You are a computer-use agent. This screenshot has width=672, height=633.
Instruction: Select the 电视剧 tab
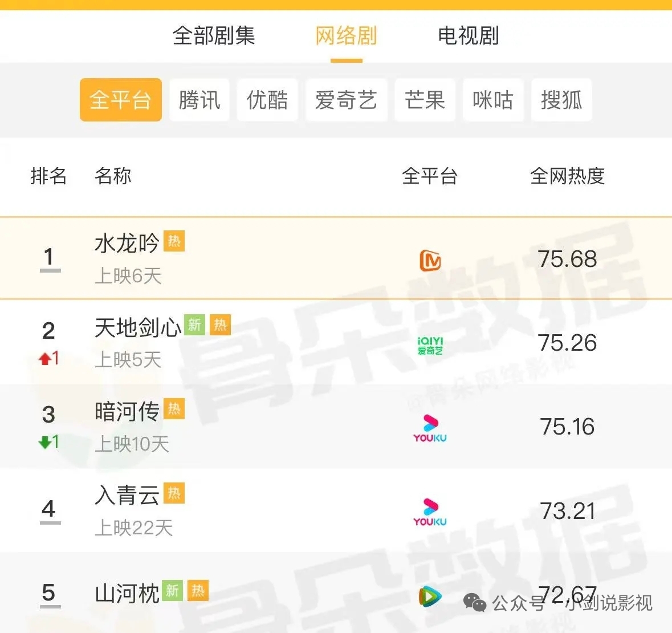[468, 36]
